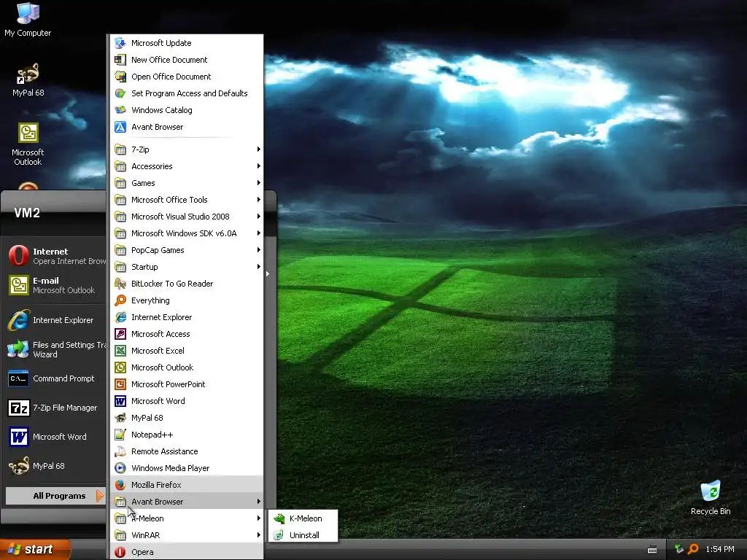
Task: Open Internet Explorer in Start menu left pane
Action: 56,321
